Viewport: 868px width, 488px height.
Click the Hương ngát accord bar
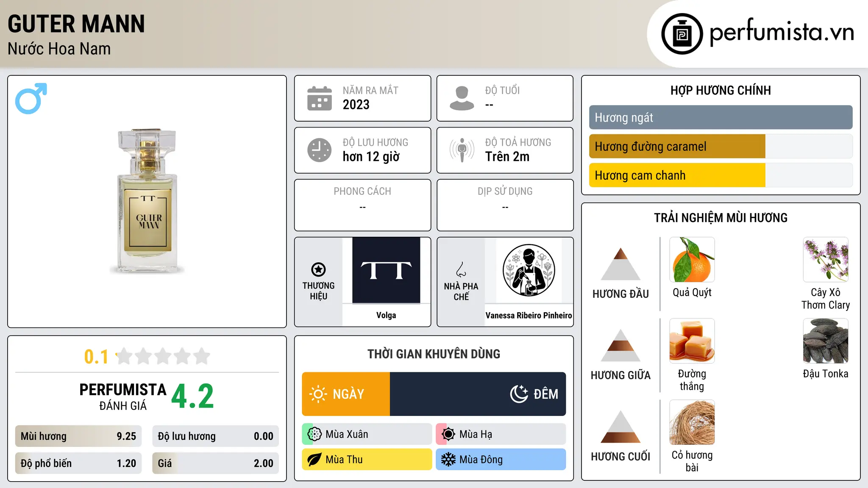tap(721, 117)
